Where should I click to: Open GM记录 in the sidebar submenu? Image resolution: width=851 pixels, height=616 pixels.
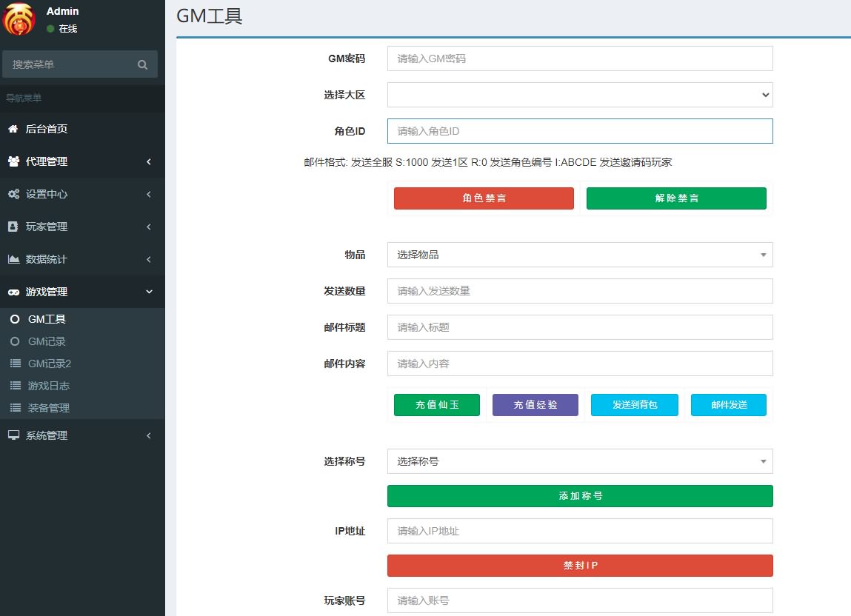(x=47, y=341)
